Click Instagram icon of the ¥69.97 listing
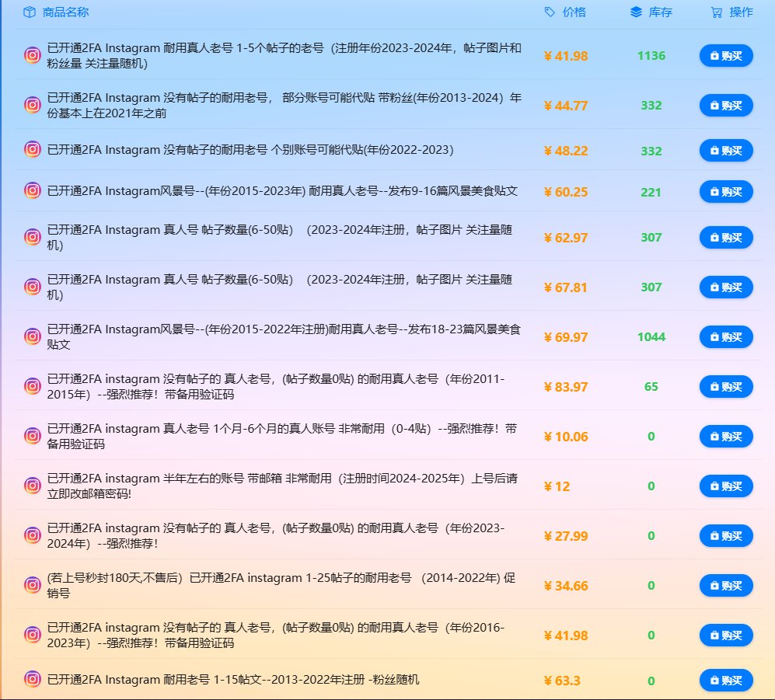 point(33,337)
